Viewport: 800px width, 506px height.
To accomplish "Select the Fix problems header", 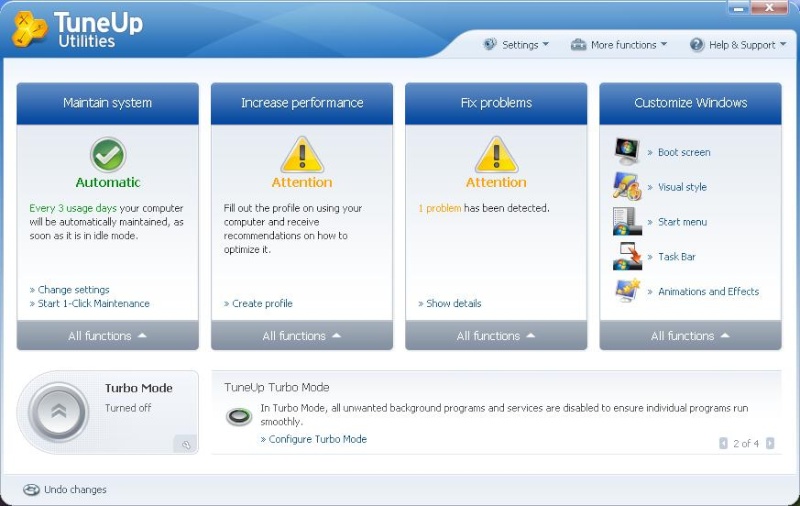I will [496, 103].
